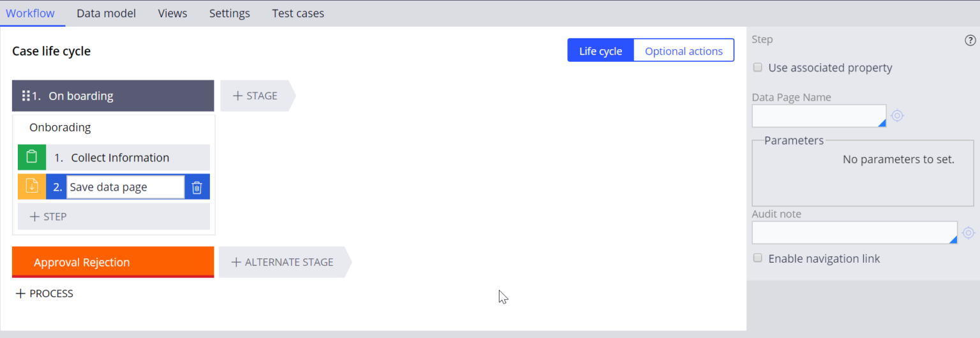The image size is (980, 338).
Task: Open the help question mark icon
Action: click(x=970, y=40)
